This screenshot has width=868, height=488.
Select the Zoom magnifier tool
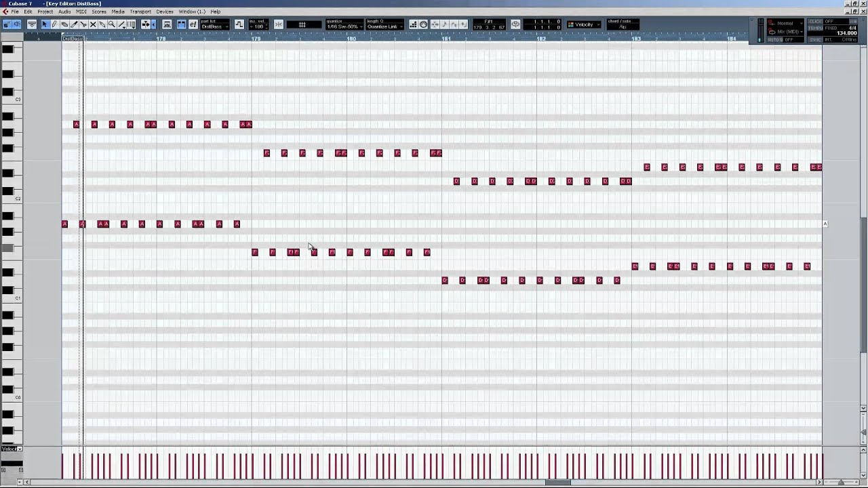pyautogui.click(x=112, y=24)
